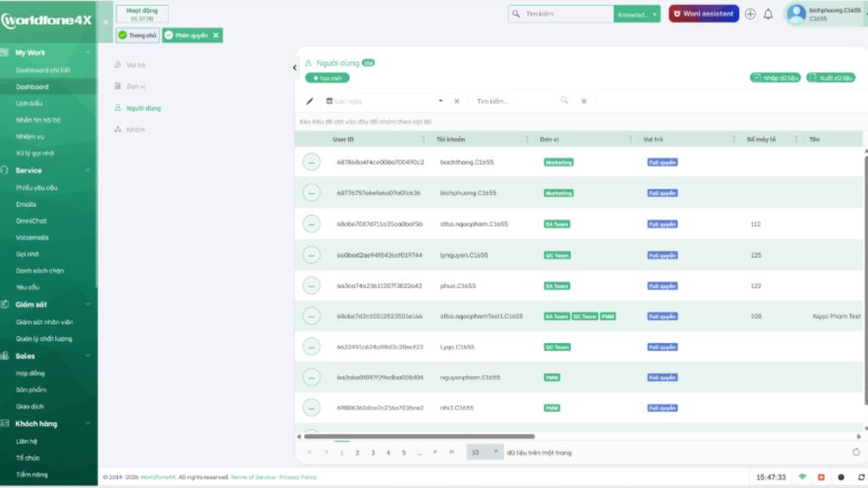
Task: Collapse the permission submenu panel arrow
Action: coord(294,68)
